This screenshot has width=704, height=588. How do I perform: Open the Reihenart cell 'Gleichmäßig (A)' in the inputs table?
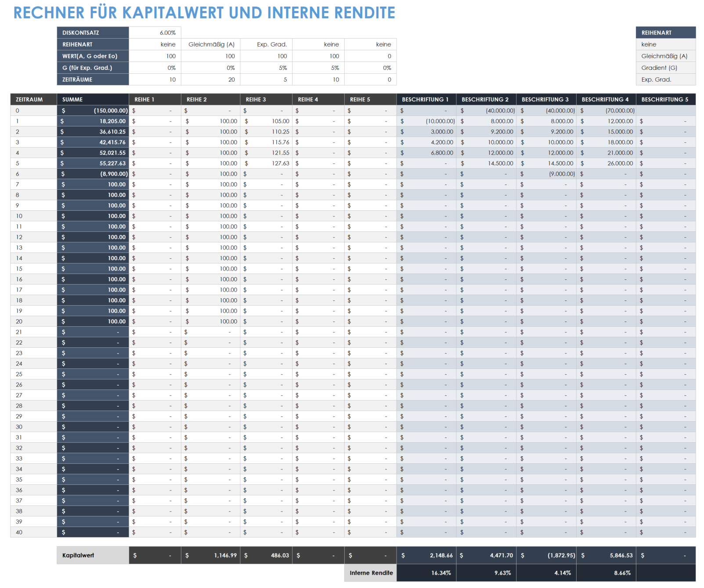(211, 44)
